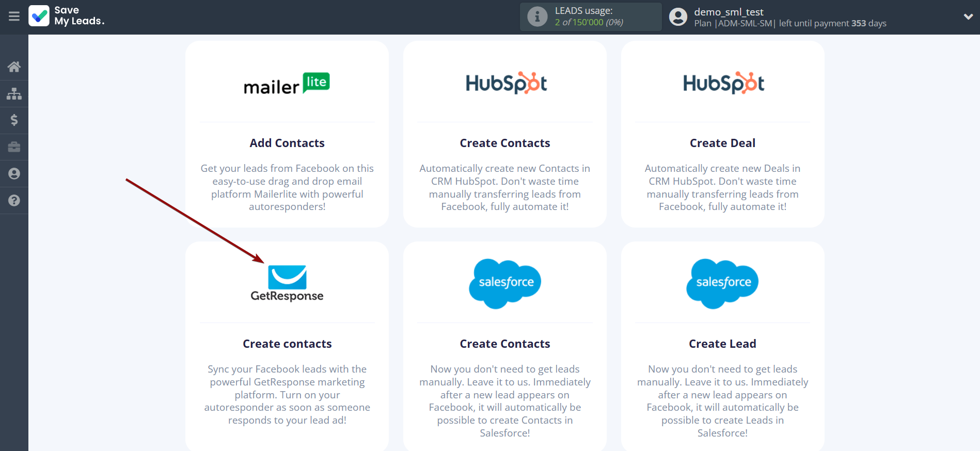Image resolution: width=980 pixels, height=451 pixels.
Task: Click the sidebar briefcase icon
Action: [14, 147]
